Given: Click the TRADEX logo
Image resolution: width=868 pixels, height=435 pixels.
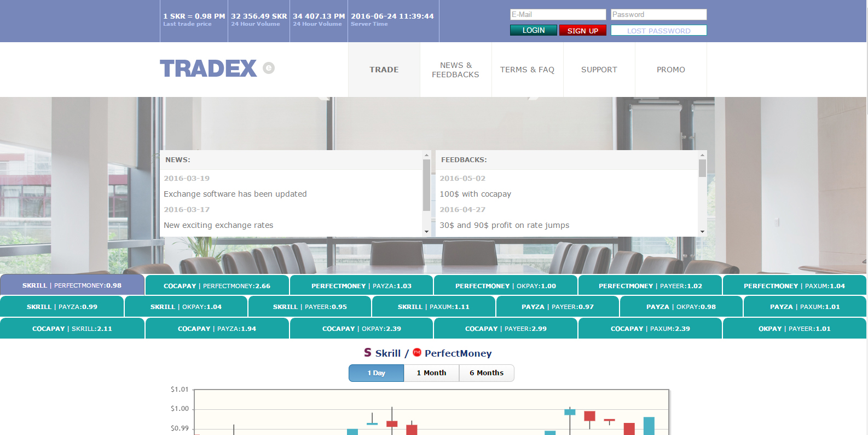Looking at the screenshot, I should [208, 68].
